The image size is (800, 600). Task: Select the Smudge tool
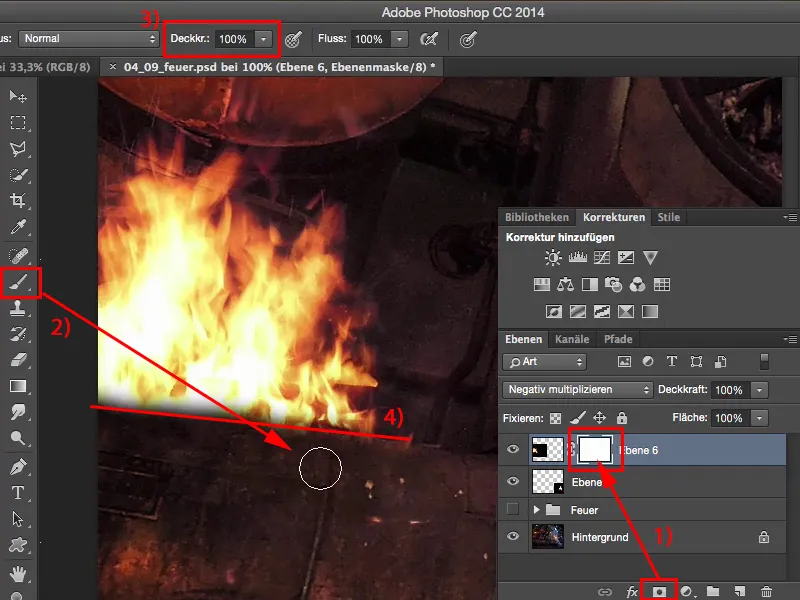(x=18, y=412)
